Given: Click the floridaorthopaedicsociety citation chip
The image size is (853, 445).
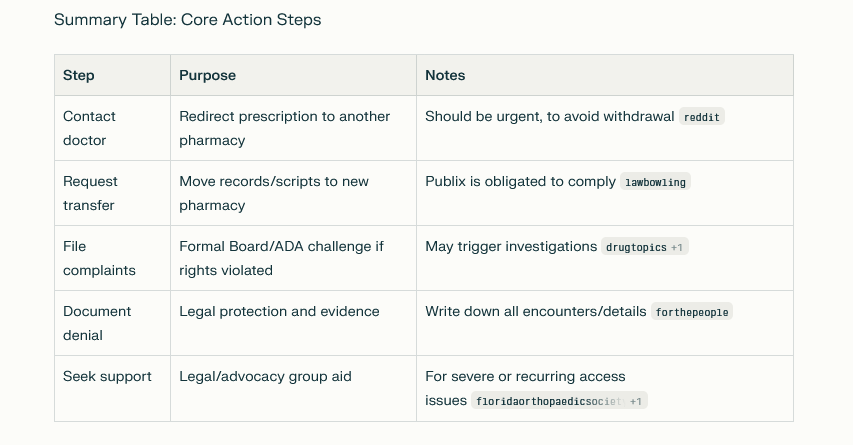Looking at the screenshot, I should click(x=549, y=401).
